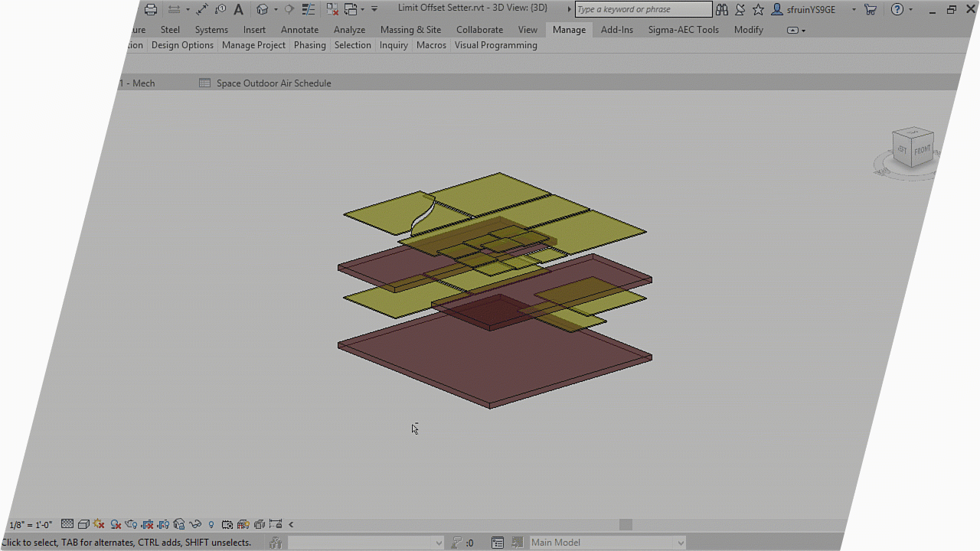Click the binoculars search icon
This screenshot has width=980, height=551.
pos(722,10)
